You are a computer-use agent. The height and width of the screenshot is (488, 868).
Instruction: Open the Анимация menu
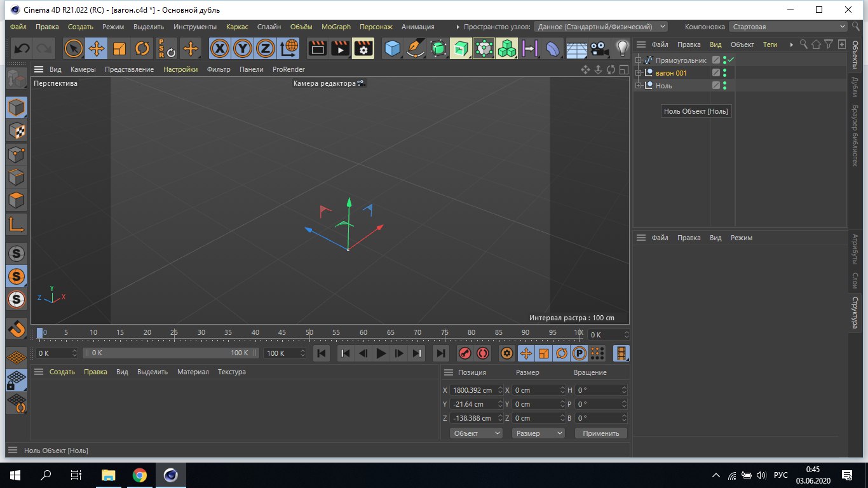tap(418, 27)
